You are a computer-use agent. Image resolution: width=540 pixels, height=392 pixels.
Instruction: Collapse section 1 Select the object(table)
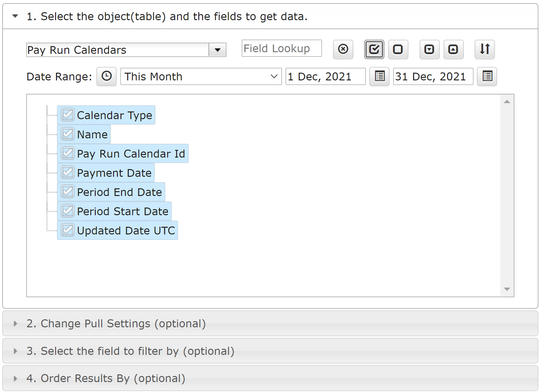click(x=270, y=16)
